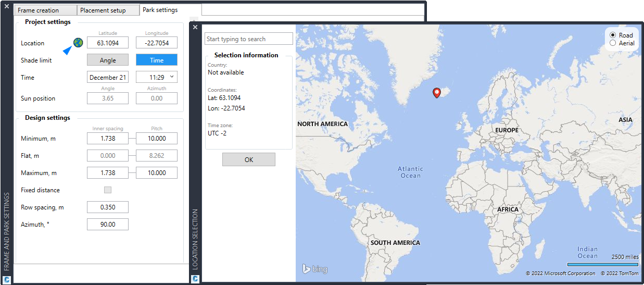Choose the Time shade limit button
The height and width of the screenshot is (285, 644).
(x=157, y=60)
